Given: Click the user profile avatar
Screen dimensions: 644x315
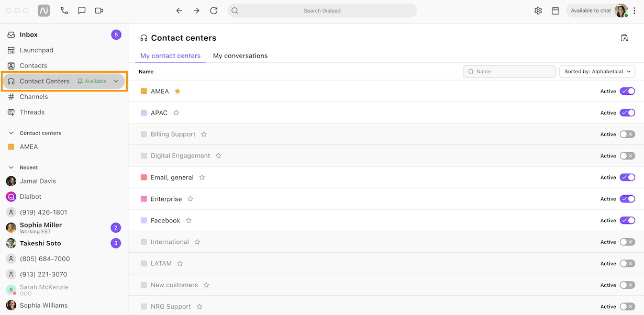Looking at the screenshot, I should coord(621,10).
